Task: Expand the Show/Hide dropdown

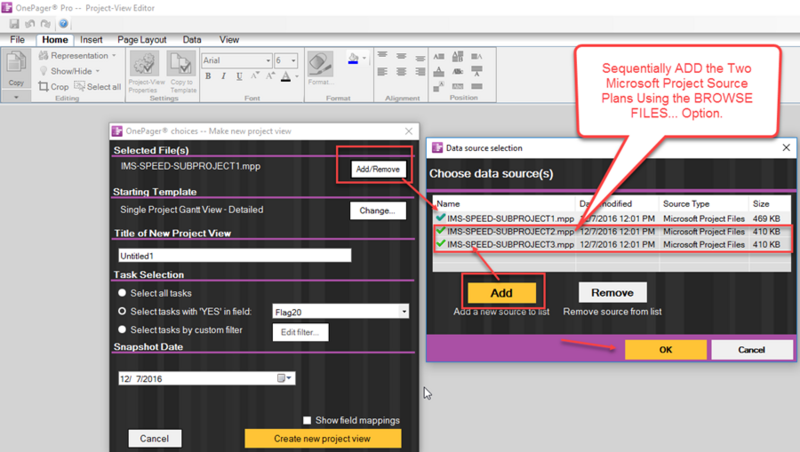Action: (x=97, y=71)
